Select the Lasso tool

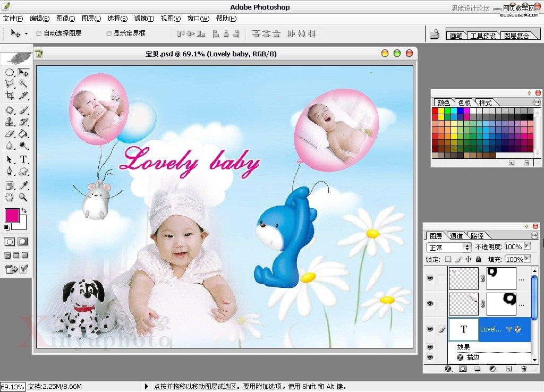tap(8, 84)
